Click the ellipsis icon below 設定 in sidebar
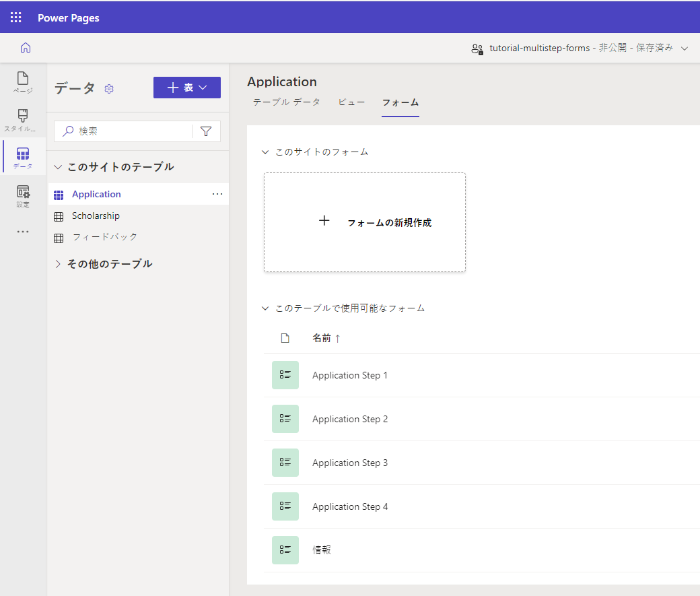The image size is (700, 596). tap(22, 231)
